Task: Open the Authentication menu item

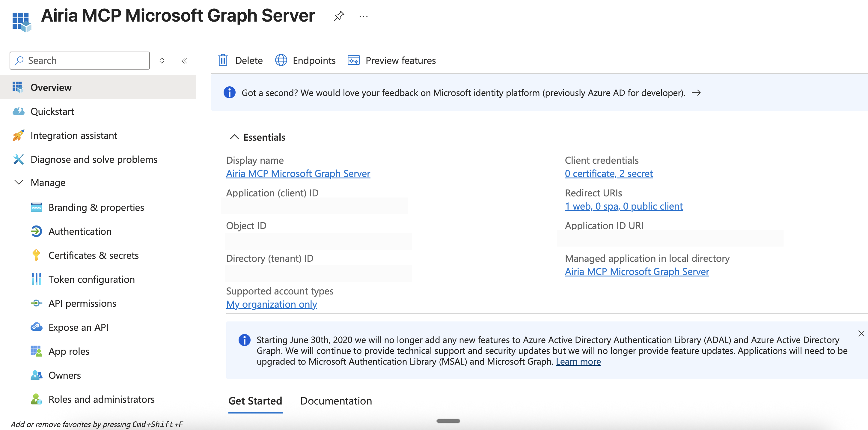Action: 80,231
